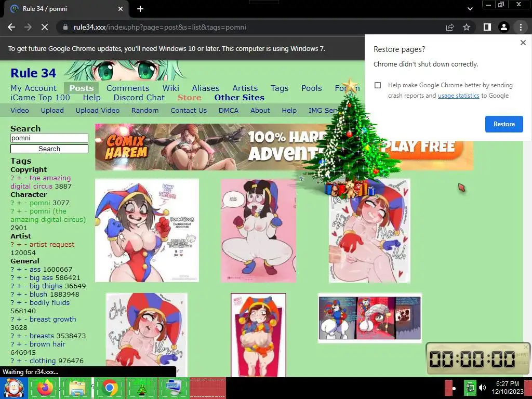Click the plus next to blush
This screenshot has width=532, height=399.
(19, 295)
